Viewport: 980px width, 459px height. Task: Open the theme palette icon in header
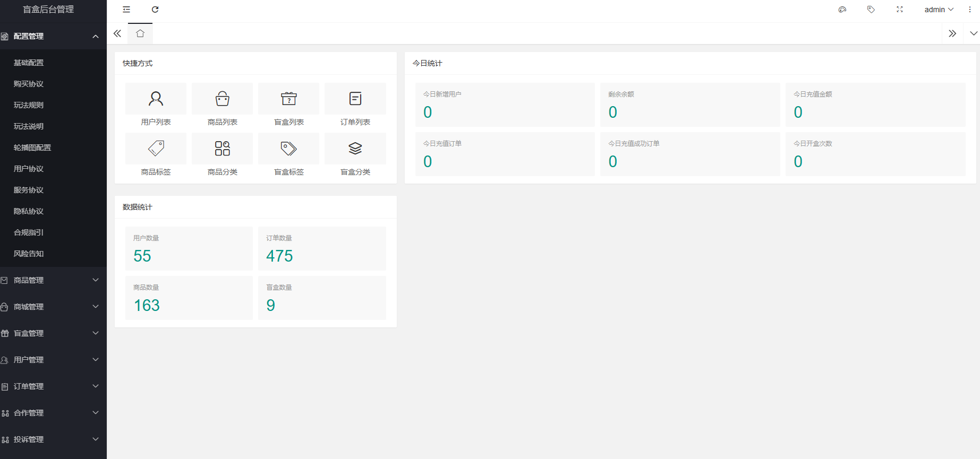[x=842, y=10]
